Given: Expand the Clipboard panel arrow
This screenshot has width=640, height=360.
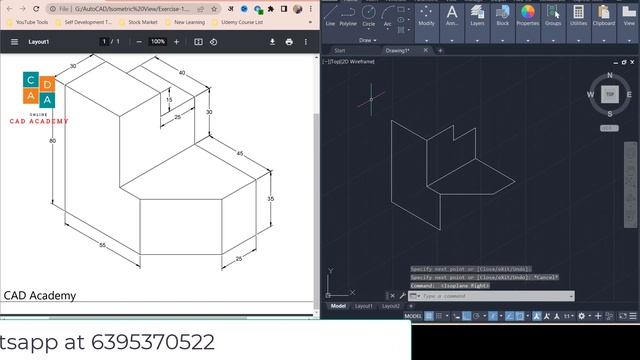Looking at the screenshot, I should pos(604,40).
